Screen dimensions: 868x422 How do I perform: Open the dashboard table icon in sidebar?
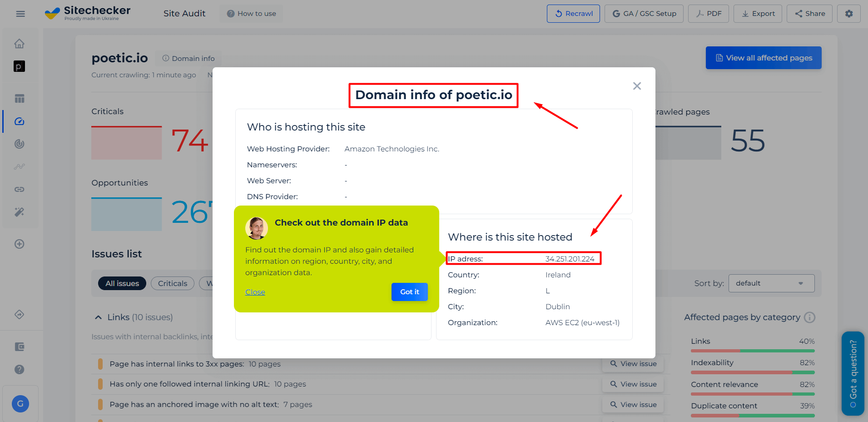point(19,99)
